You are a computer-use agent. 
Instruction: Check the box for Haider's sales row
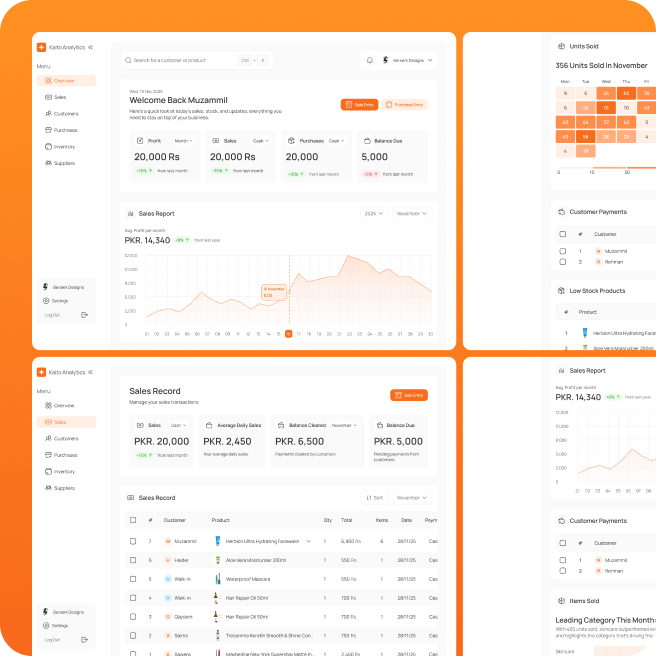tap(133, 559)
